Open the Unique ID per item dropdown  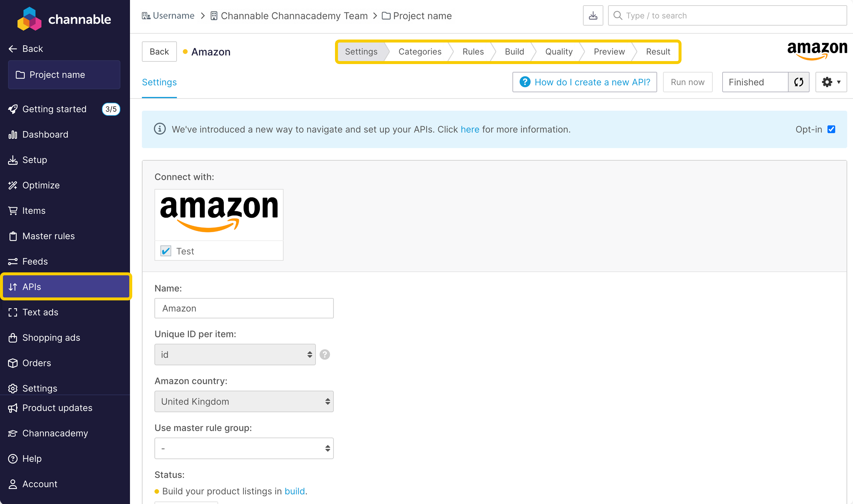pyautogui.click(x=235, y=355)
